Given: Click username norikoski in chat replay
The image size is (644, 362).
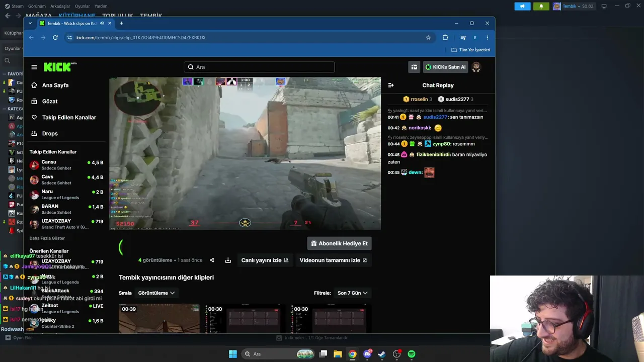Looking at the screenshot, I should coord(420,128).
